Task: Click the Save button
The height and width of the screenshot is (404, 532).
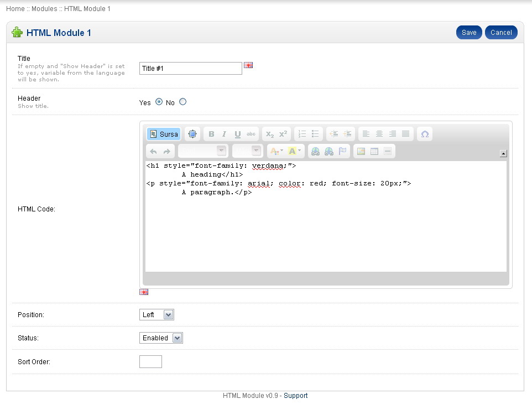Action: pyautogui.click(x=469, y=32)
